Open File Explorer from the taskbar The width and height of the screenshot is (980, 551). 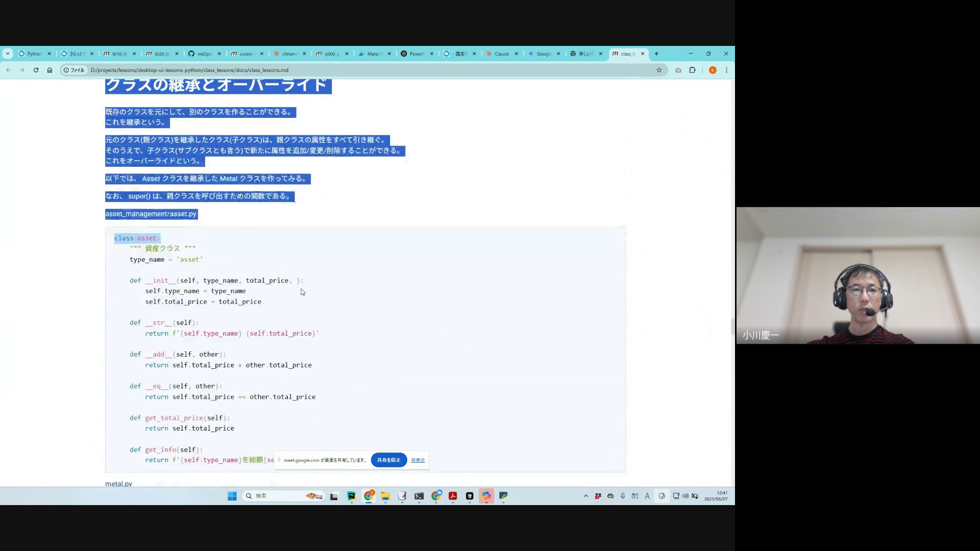coord(386,496)
